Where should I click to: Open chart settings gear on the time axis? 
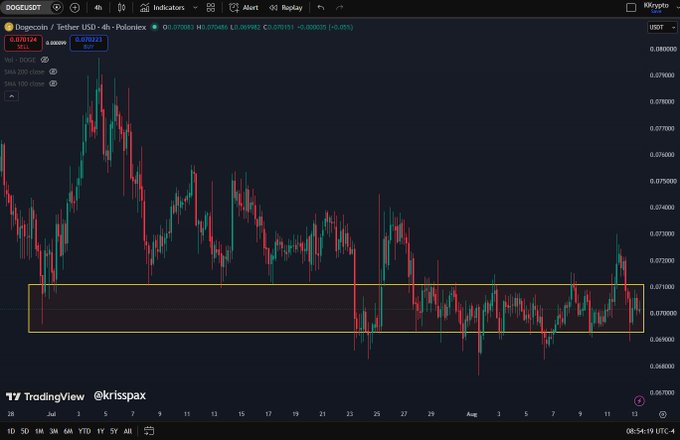[x=663, y=414]
